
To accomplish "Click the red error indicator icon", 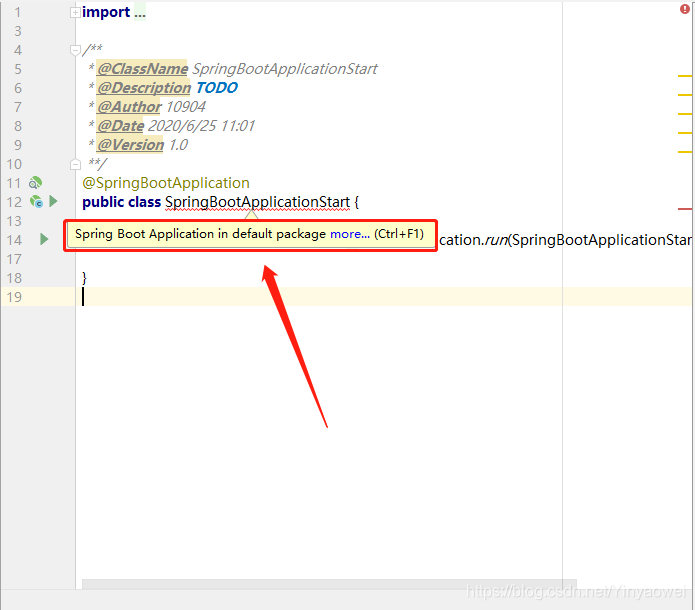I will (685, 9).
